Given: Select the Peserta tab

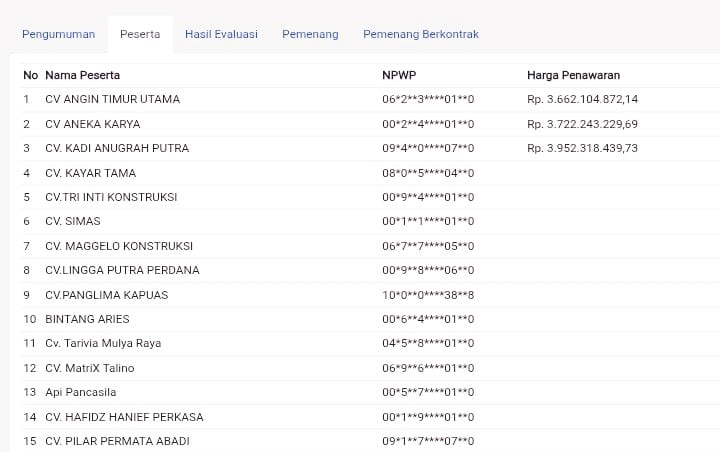Looking at the screenshot, I should (x=140, y=34).
